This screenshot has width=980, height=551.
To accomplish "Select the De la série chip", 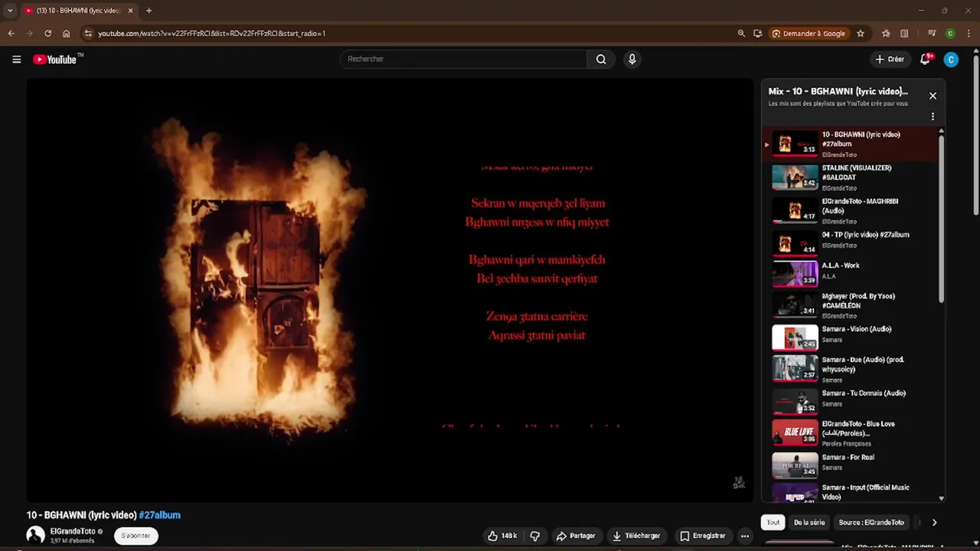I will [809, 523].
